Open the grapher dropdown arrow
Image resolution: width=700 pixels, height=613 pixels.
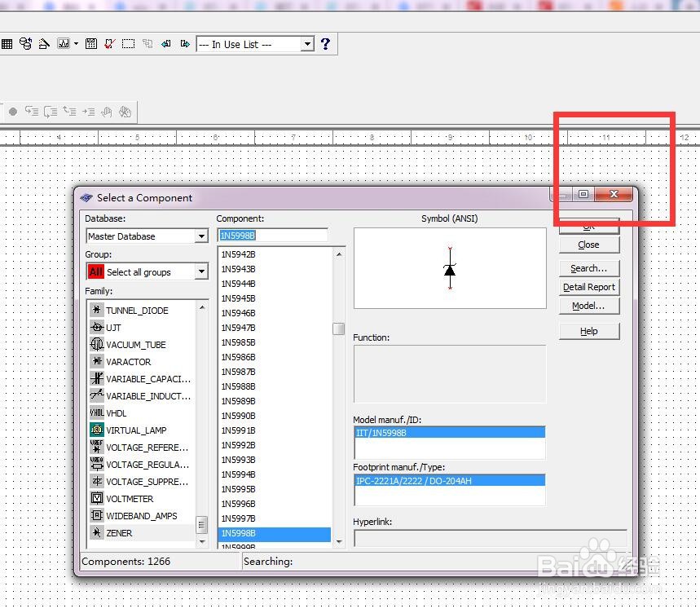coord(76,44)
